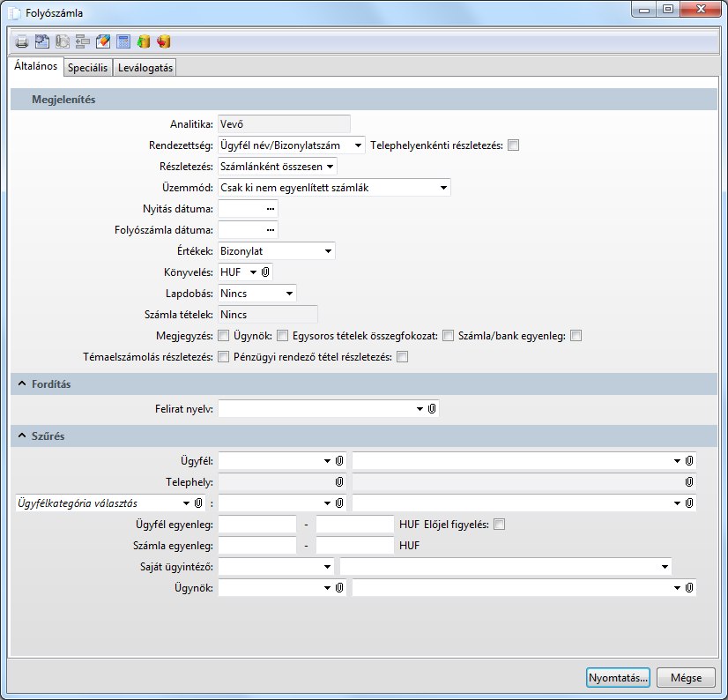The height and width of the screenshot is (700, 728).
Task: Click the Analitika Vevő field
Action: pyautogui.click(x=284, y=124)
